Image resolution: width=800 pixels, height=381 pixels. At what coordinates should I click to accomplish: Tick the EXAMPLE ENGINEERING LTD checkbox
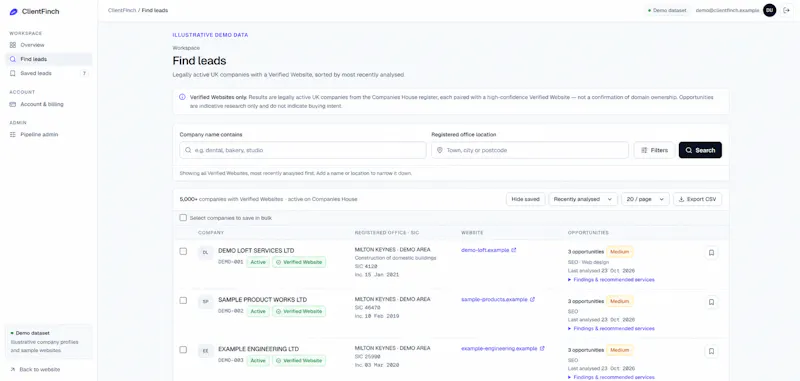click(x=183, y=350)
